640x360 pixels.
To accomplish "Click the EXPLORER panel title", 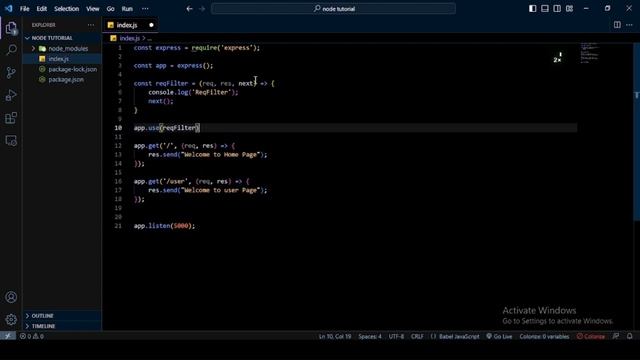I will pos(44,25).
